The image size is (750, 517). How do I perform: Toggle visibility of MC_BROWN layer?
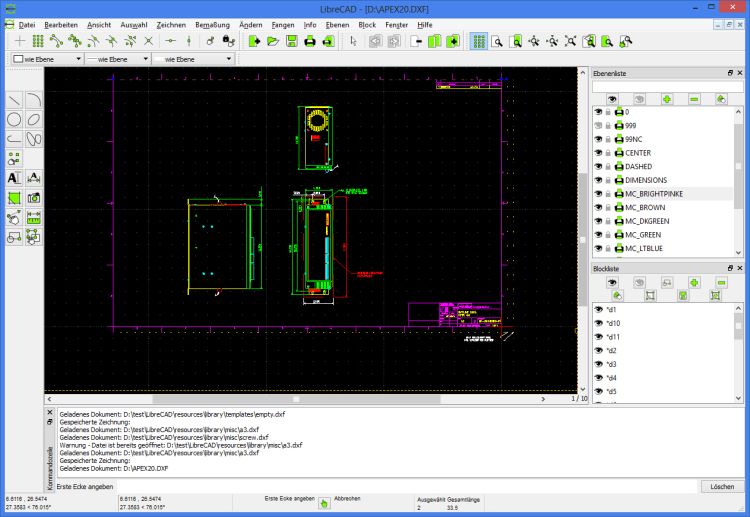(x=598, y=207)
